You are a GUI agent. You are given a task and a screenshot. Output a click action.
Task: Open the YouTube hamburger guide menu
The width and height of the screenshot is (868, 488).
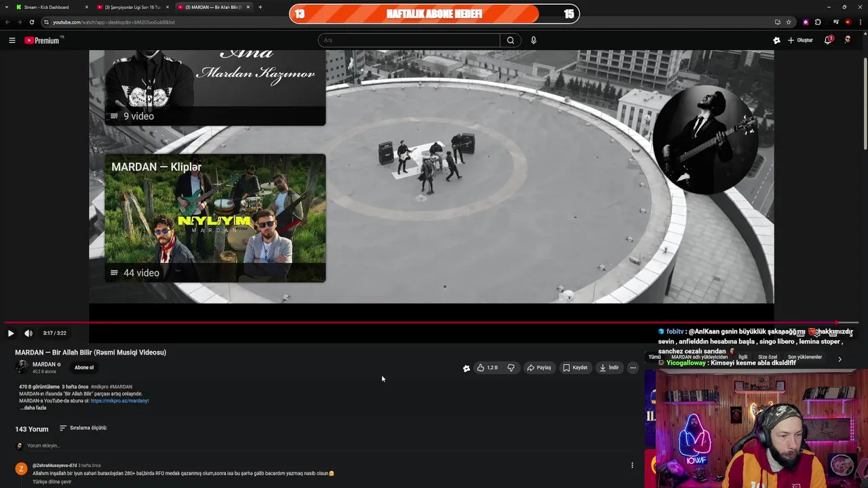[x=12, y=41]
